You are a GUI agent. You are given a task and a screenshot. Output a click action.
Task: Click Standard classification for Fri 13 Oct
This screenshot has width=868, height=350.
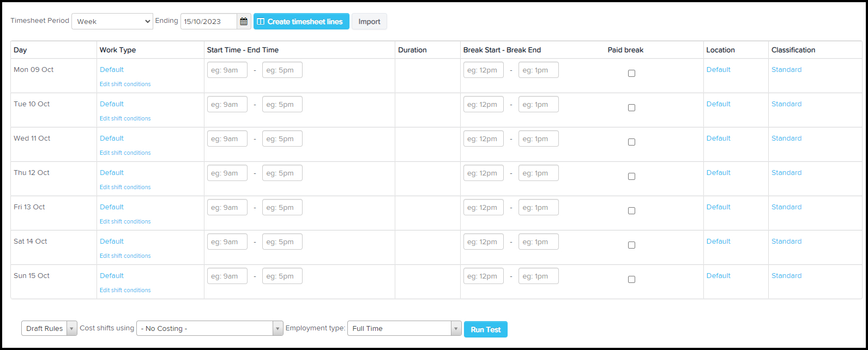tap(786, 207)
